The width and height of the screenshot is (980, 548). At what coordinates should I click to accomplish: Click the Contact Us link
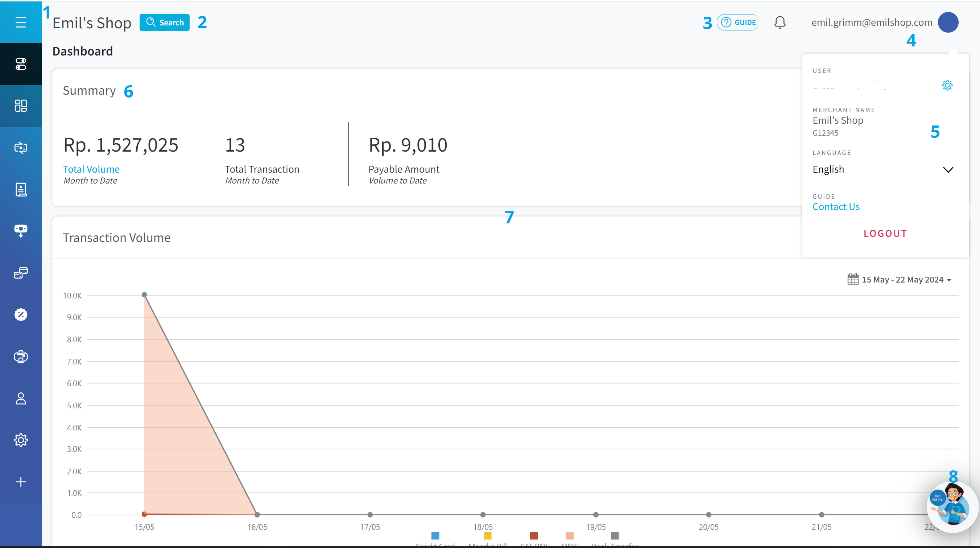[836, 207]
